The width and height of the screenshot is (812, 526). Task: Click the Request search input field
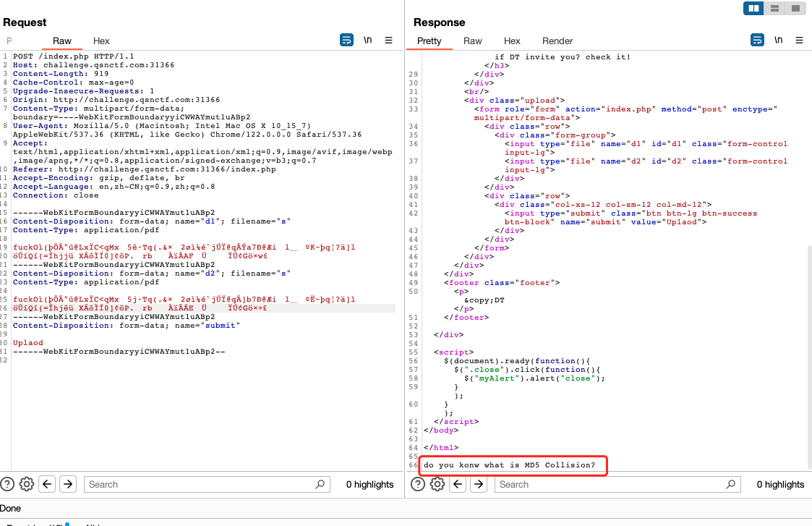202,484
